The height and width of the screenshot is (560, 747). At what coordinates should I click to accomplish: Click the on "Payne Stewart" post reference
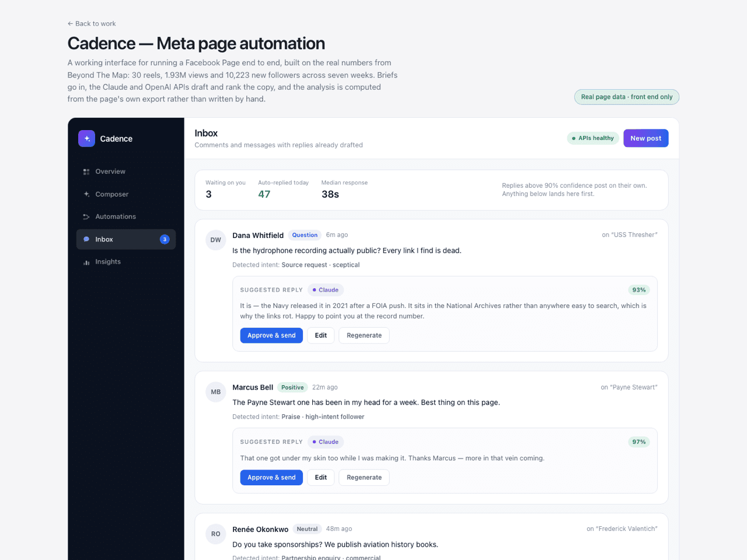(629, 387)
